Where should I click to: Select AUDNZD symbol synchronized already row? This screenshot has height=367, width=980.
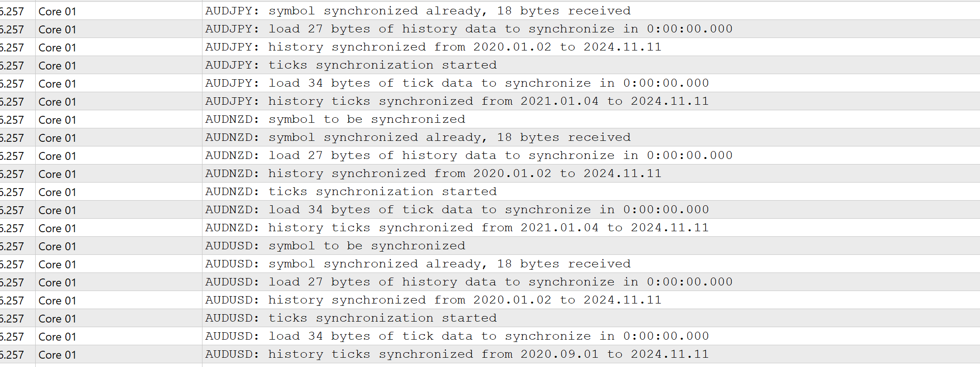pyautogui.click(x=490, y=137)
